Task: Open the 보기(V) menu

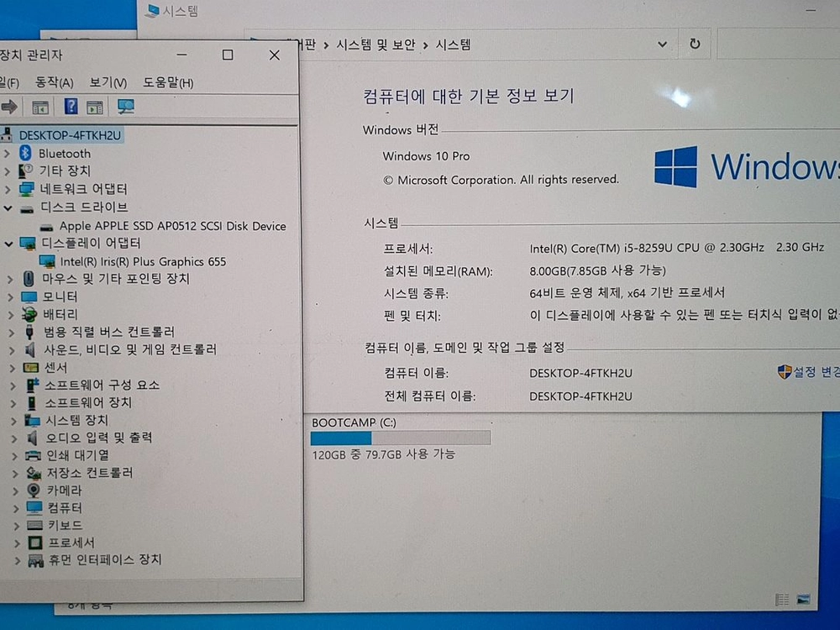Action: click(x=108, y=82)
